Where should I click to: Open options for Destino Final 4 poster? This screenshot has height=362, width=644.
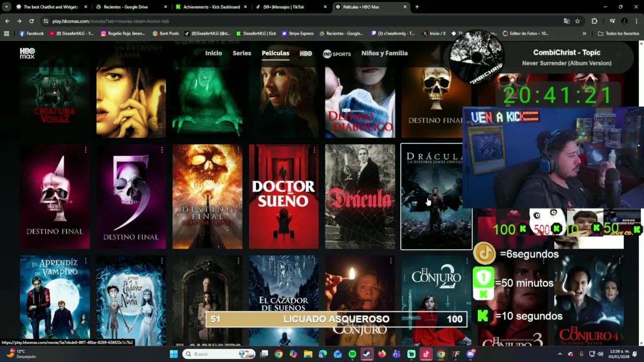point(86,150)
